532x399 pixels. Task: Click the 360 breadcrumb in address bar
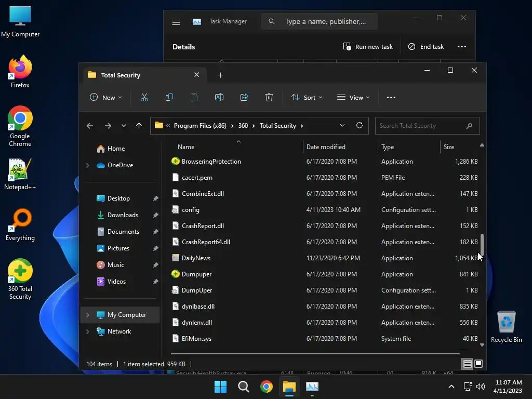pyautogui.click(x=243, y=126)
